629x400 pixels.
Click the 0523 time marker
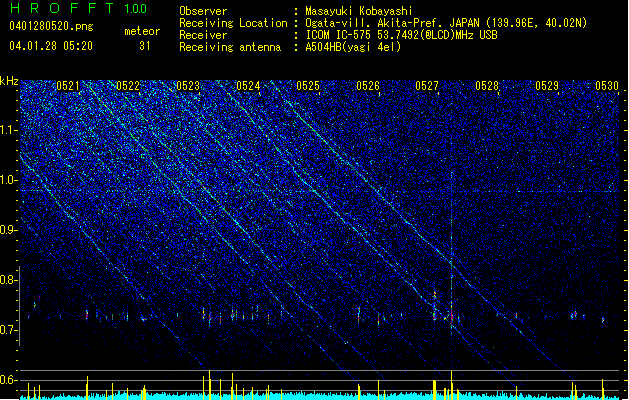point(188,86)
